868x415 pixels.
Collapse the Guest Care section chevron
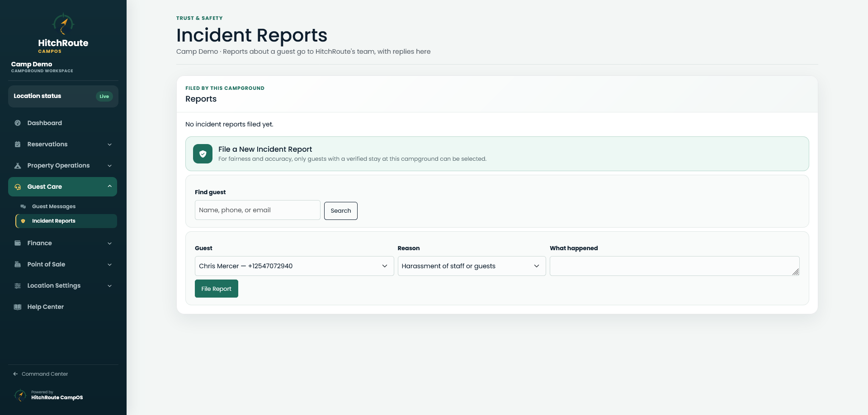pos(109,187)
